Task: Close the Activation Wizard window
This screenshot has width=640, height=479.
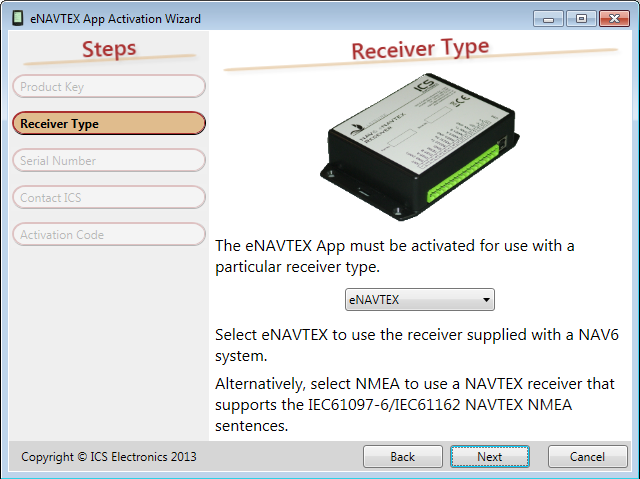Action: (x=614, y=19)
